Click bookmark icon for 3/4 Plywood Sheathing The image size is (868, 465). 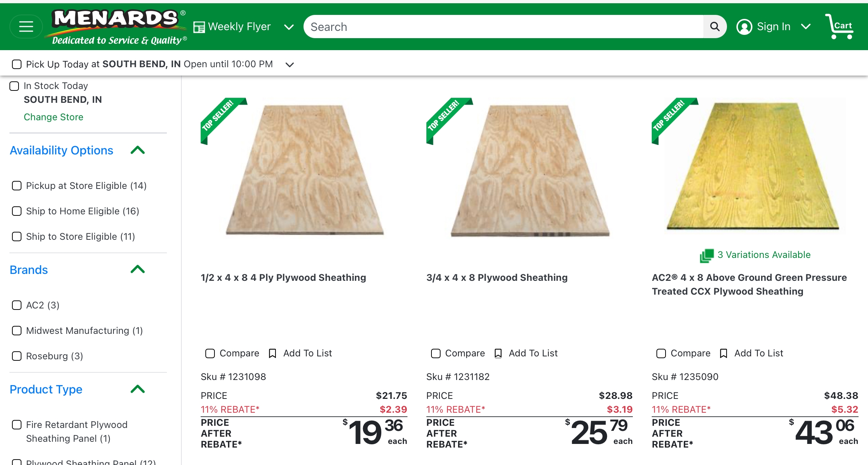pyautogui.click(x=498, y=353)
